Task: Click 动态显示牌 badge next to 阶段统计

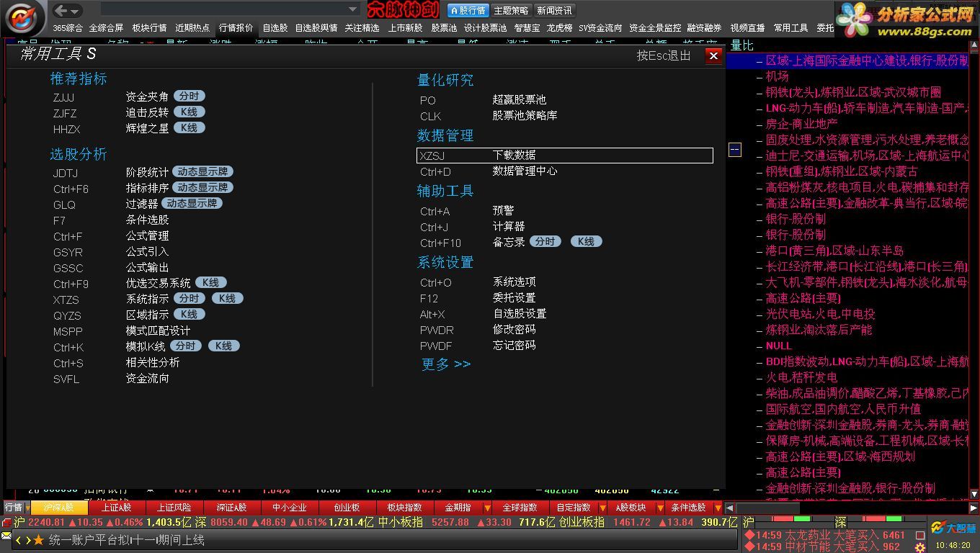Action: pyautogui.click(x=202, y=171)
